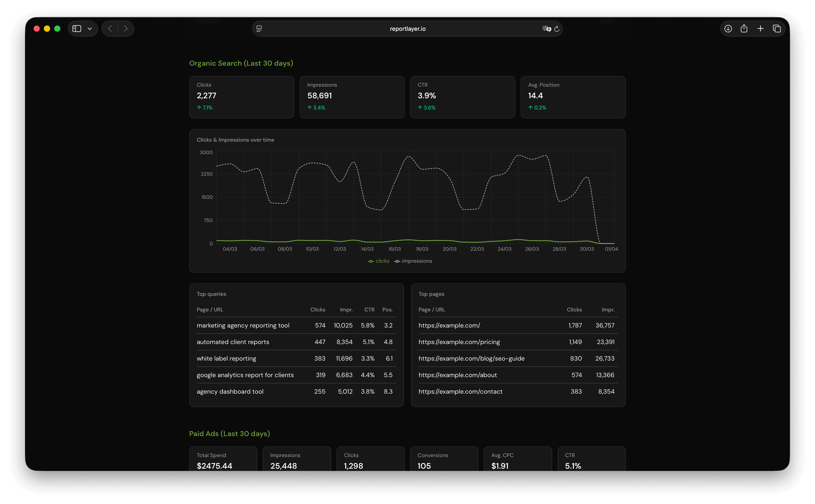
Task: Select the 'white label reporting' query row
Action: pyautogui.click(x=296, y=358)
